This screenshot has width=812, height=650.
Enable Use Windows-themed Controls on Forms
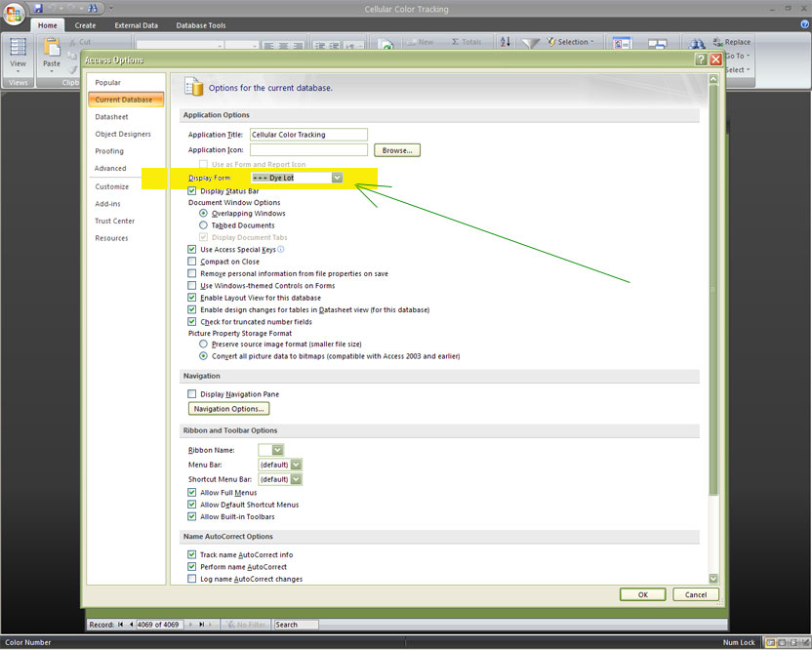[x=192, y=285]
